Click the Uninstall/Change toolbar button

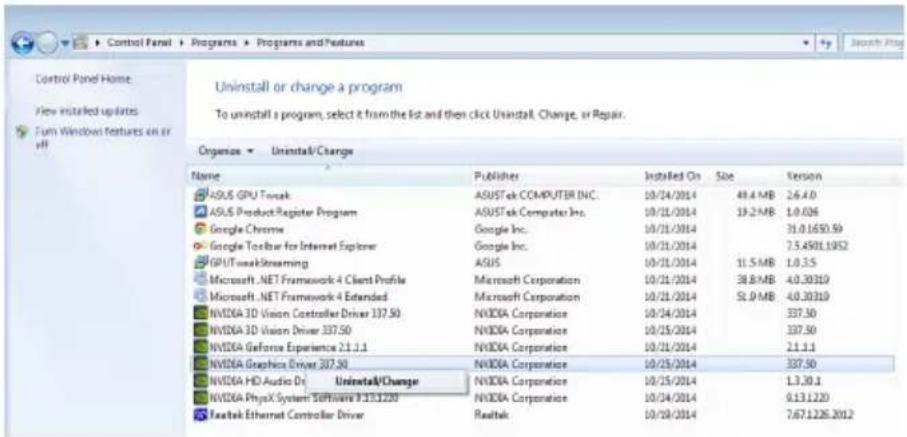(x=312, y=151)
